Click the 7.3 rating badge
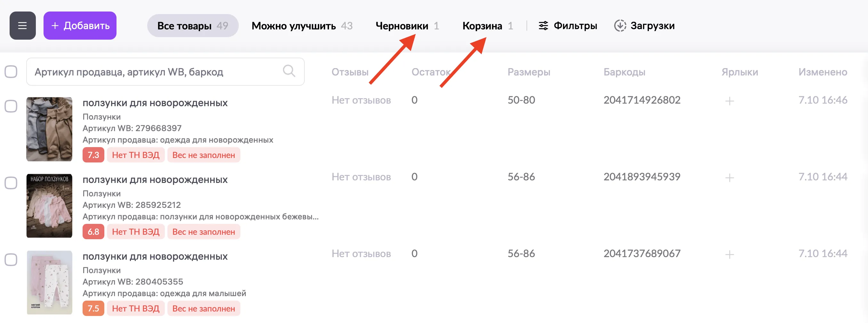This screenshot has height=323, width=868. point(93,155)
